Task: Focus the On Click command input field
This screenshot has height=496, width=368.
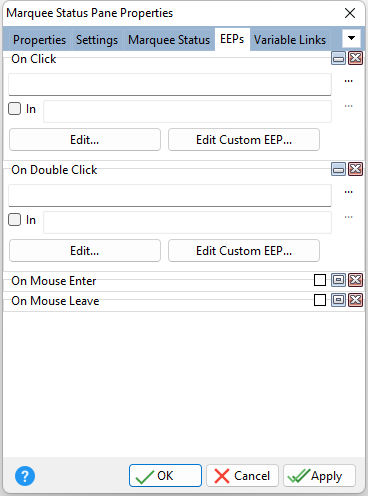Action: 170,85
